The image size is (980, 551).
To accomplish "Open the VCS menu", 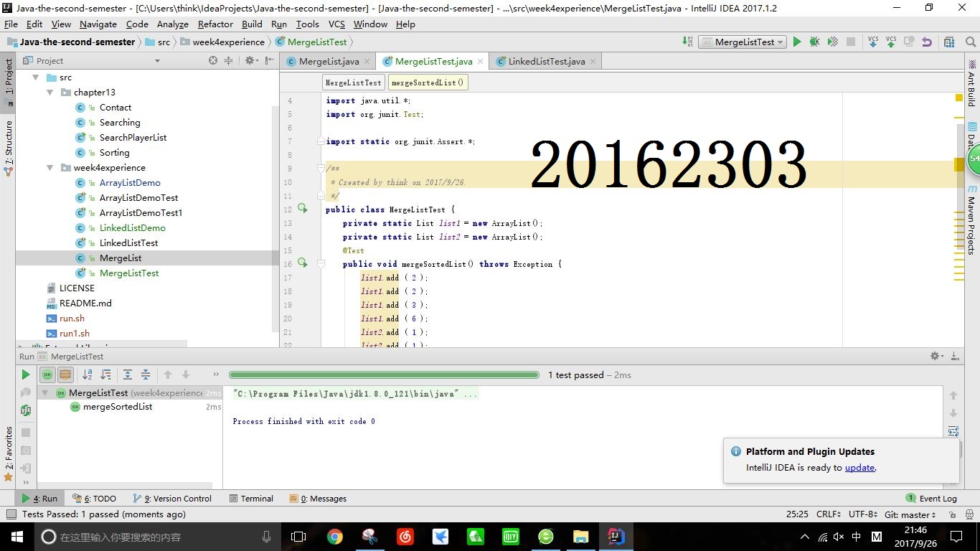I will pyautogui.click(x=336, y=24).
